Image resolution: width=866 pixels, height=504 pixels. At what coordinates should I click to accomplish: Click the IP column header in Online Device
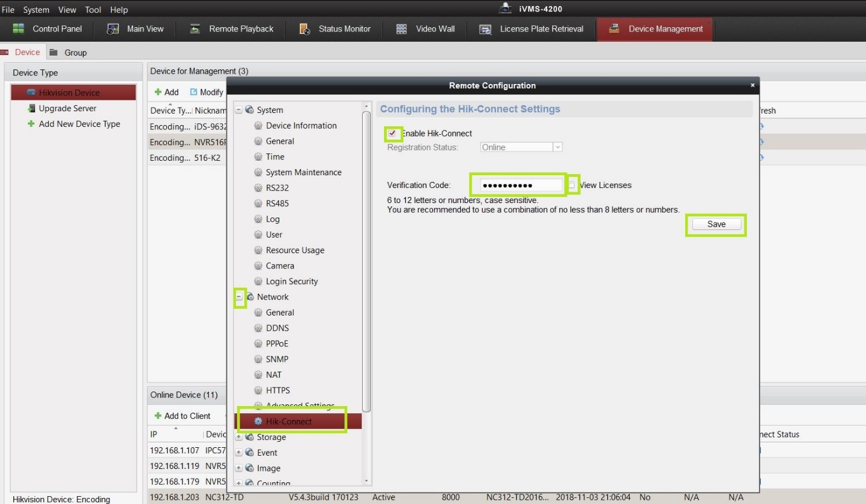tap(175, 434)
